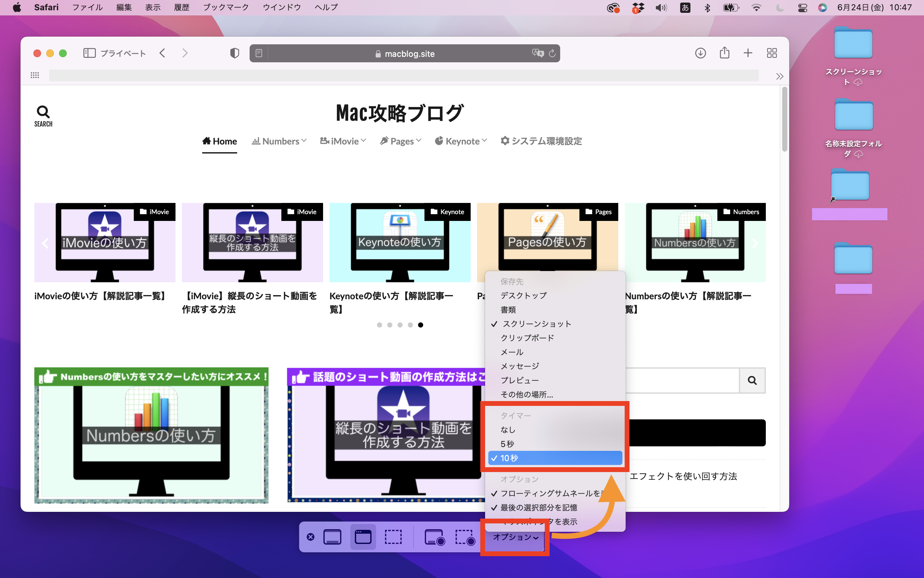Screen dimensions: 924x578
Task: Show the tab overview grid icon
Action: coord(772,53)
